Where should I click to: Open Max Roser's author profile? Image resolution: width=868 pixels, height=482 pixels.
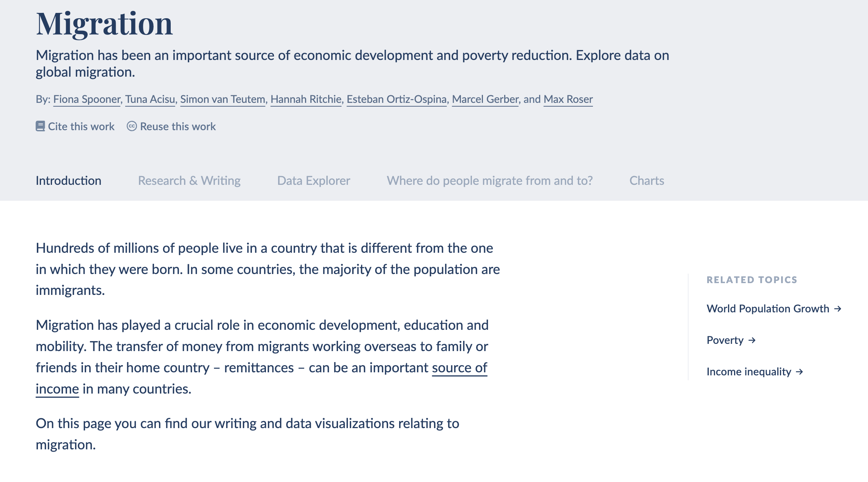568,99
